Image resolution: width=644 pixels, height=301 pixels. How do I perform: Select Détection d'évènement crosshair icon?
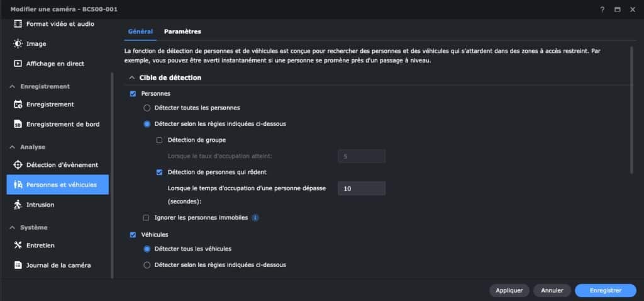[x=18, y=165]
